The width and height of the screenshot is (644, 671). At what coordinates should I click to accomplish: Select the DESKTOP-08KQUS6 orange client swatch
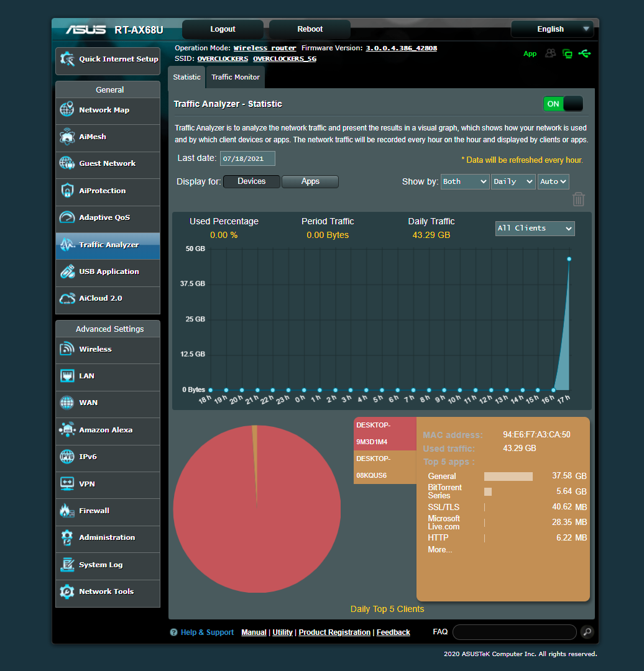tap(385, 467)
